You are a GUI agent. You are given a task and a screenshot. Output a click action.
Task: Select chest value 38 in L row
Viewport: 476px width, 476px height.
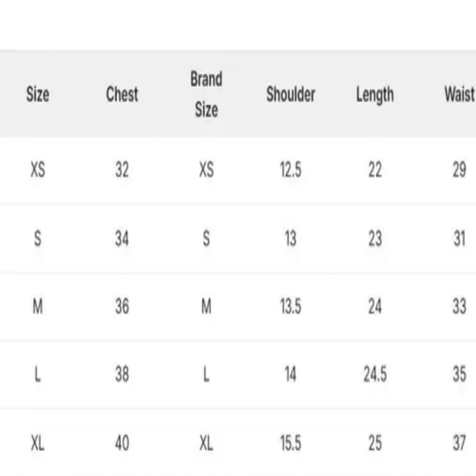click(x=122, y=374)
